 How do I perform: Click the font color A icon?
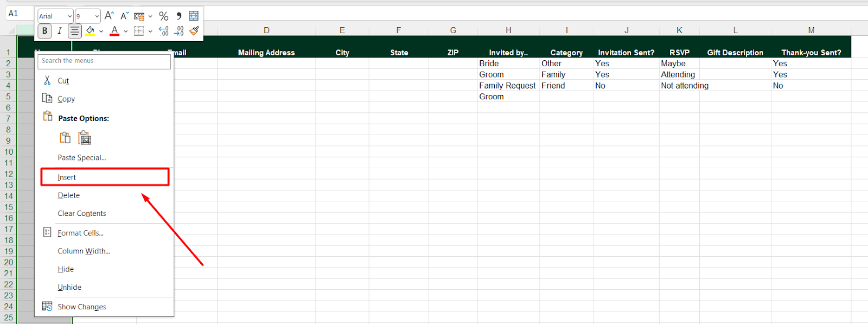(x=114, y=31)
